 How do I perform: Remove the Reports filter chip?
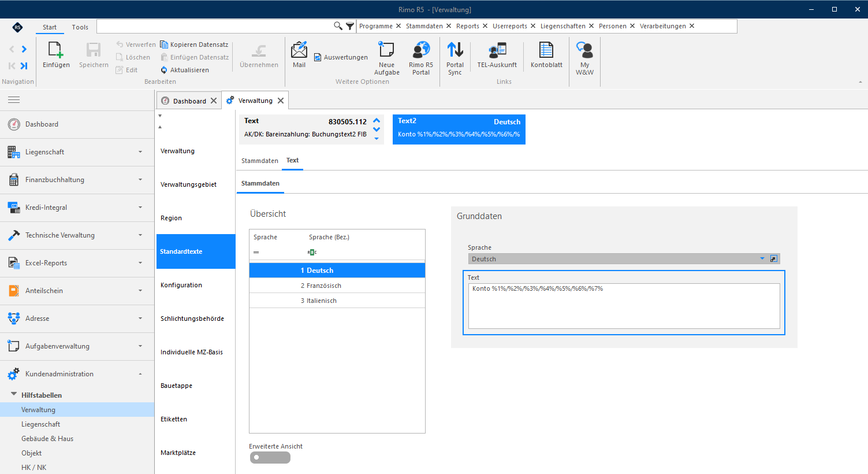pyautogui.click(x=485, y=26)
